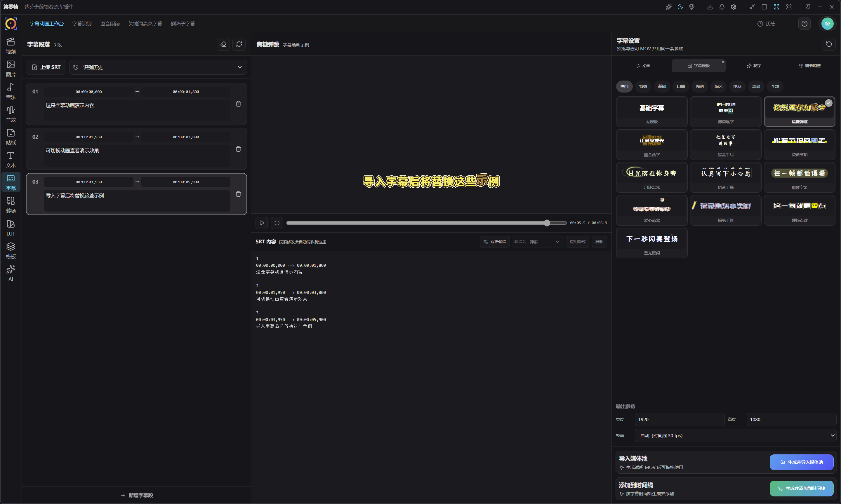
Task: Open the 图片 sidebar section
Action: (11, 69)
